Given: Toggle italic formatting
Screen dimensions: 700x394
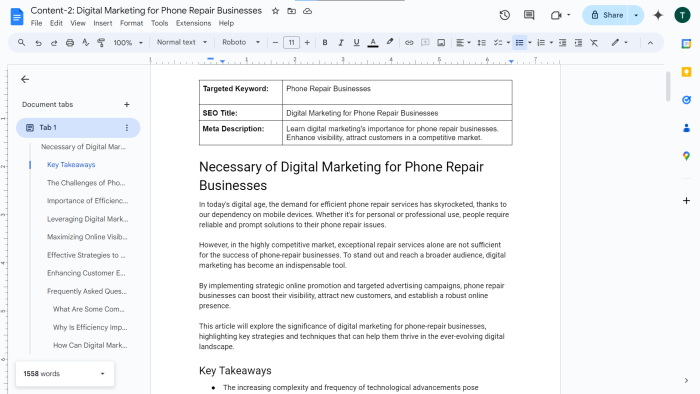Looking at the screenshot, I should [x=341, y=43].
